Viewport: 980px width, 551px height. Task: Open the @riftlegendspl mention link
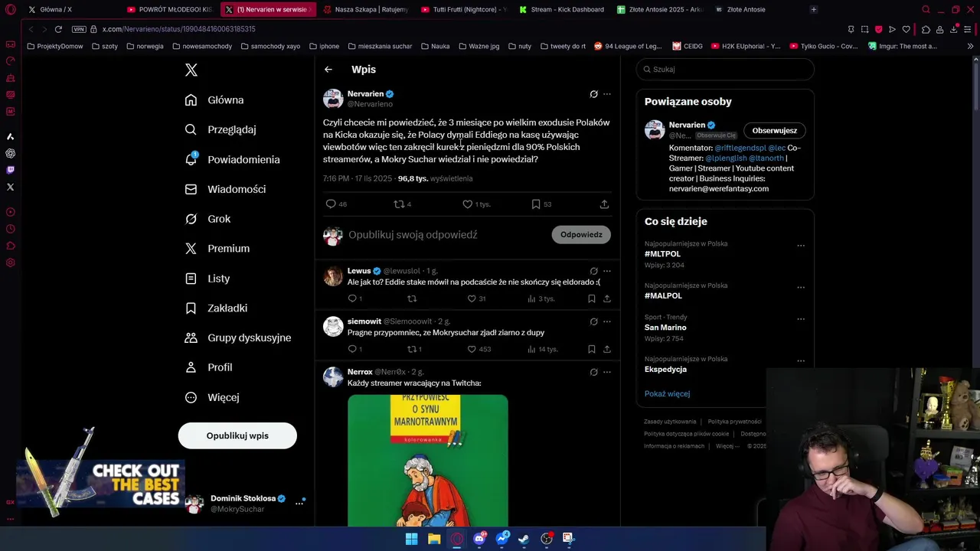point(740,148)
